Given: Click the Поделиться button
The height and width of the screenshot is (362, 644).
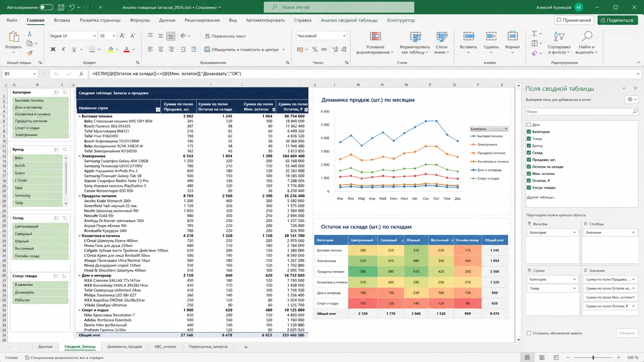Looking at the screenshot, I should tap(617, 20).
